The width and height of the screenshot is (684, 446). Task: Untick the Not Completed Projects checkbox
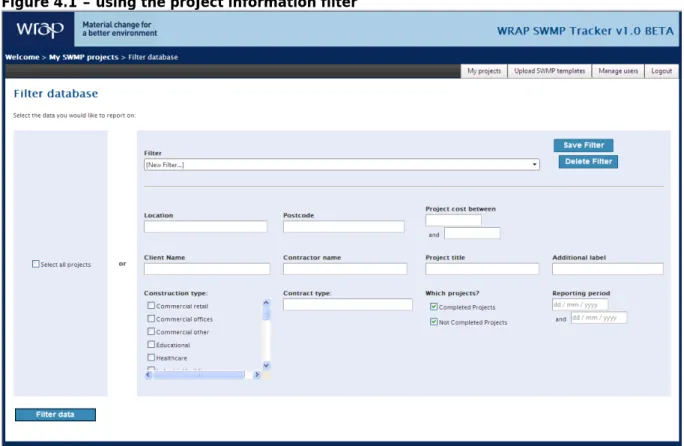(x=434, y=322)
